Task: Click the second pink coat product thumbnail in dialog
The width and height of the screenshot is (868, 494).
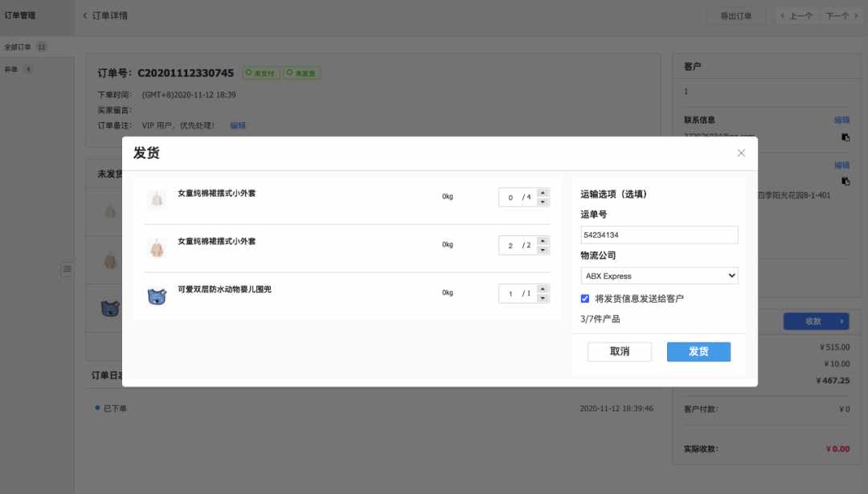Action: (157, 247)
